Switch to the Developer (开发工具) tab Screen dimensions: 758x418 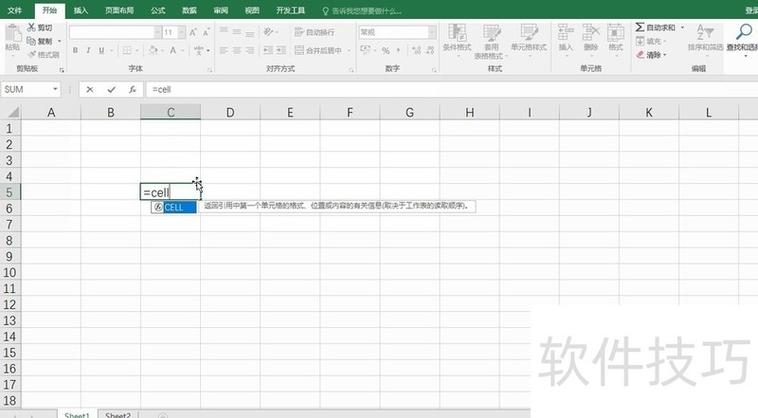pos(291,10)
